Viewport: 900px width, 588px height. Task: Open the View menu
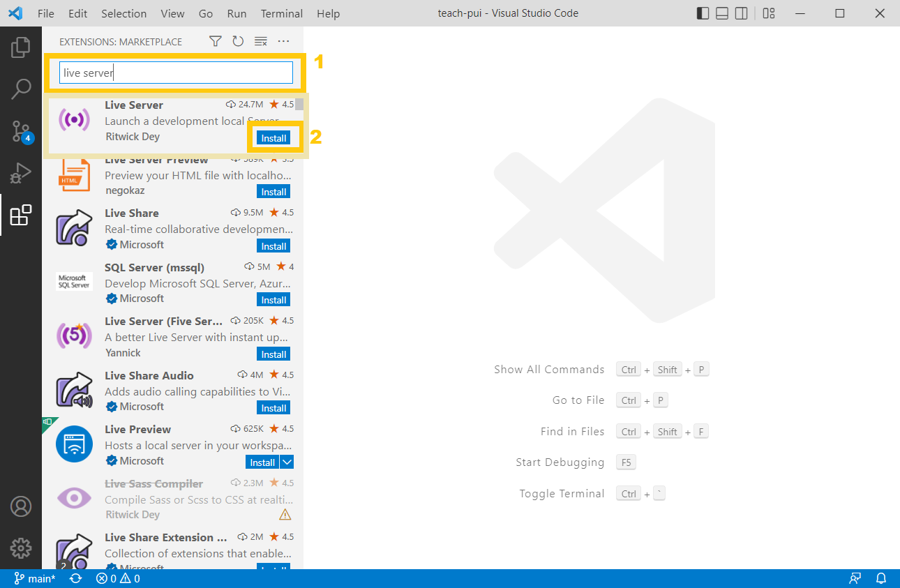[172, 13]
